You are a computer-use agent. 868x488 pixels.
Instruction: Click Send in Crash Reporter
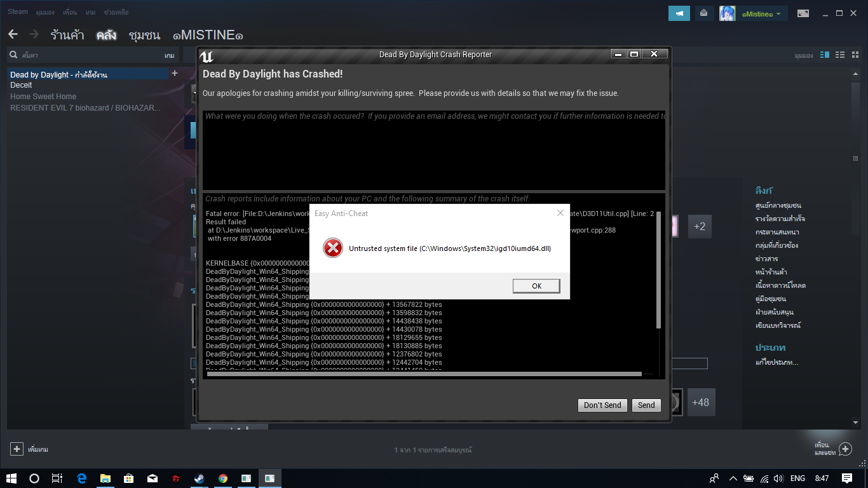point(646,405)
